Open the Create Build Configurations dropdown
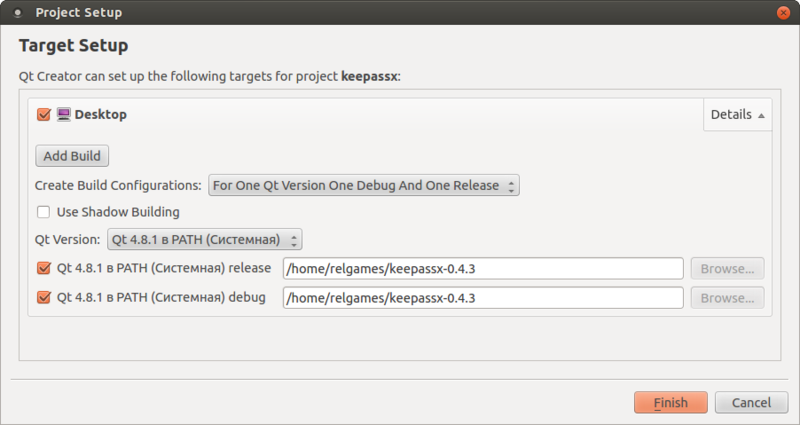The image size is (800, 425). coord(364,185)
